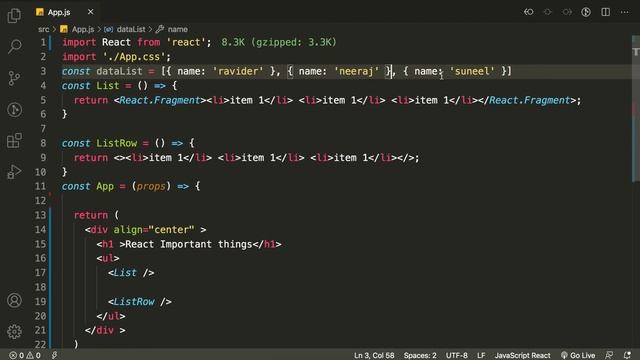This screenshot has width=640, height=360.
Task: Click the src breadcrumb segment
Action: coord(43,29)
